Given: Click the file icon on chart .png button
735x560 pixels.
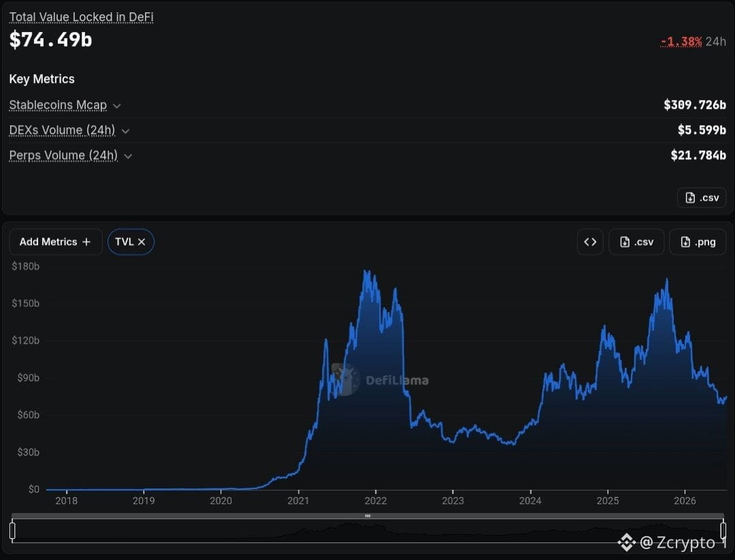Looking at the screenshot, I should coord(685,242).
